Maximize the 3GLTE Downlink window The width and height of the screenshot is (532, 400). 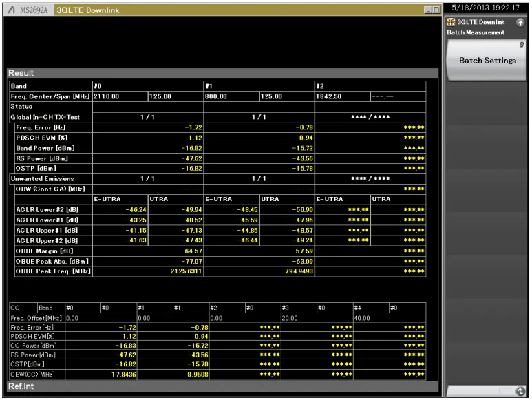coord(436,10)
